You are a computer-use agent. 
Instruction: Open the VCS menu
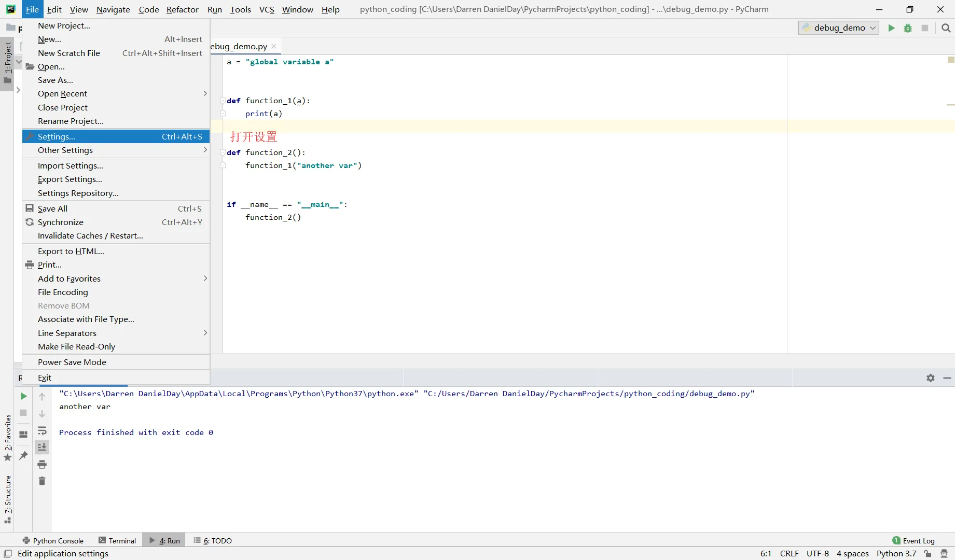tap(267, 9)
